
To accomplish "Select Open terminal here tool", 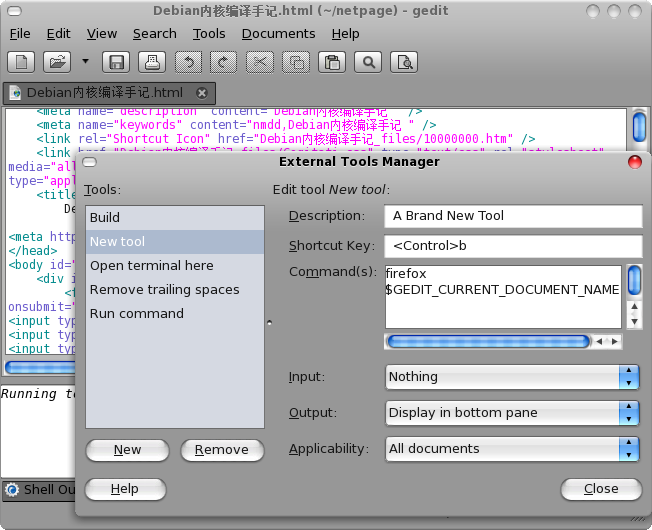I will coord(175,266).
